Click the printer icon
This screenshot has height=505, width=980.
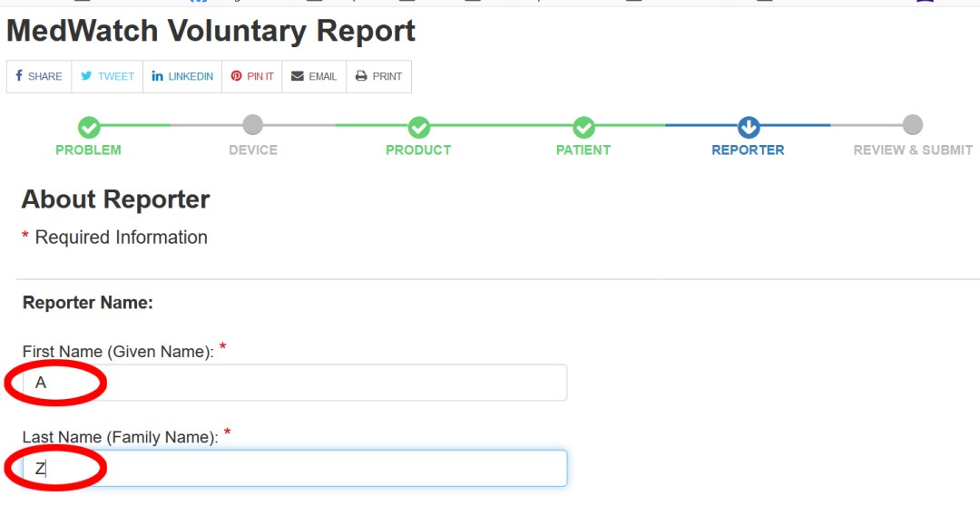pos(361,75)
